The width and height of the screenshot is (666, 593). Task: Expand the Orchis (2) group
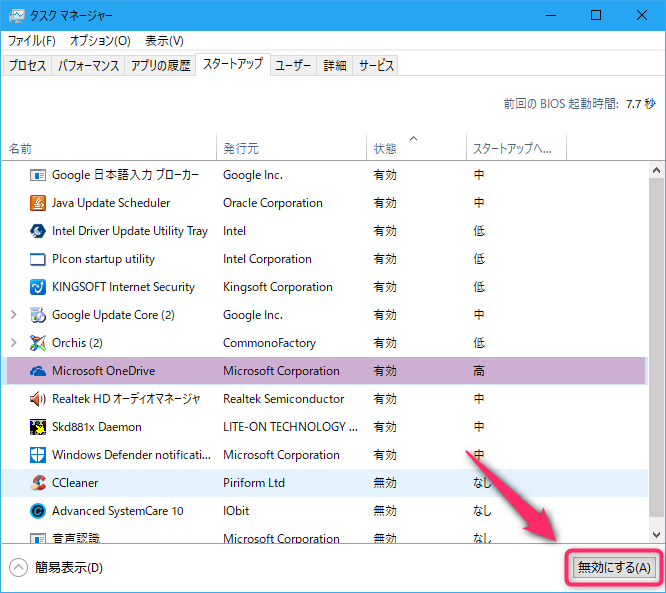coord(14,343)
